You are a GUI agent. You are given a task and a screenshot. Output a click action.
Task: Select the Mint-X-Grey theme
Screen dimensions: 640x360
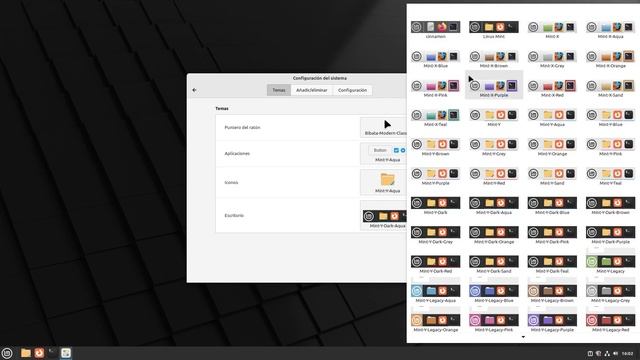[x=552, y=59]
